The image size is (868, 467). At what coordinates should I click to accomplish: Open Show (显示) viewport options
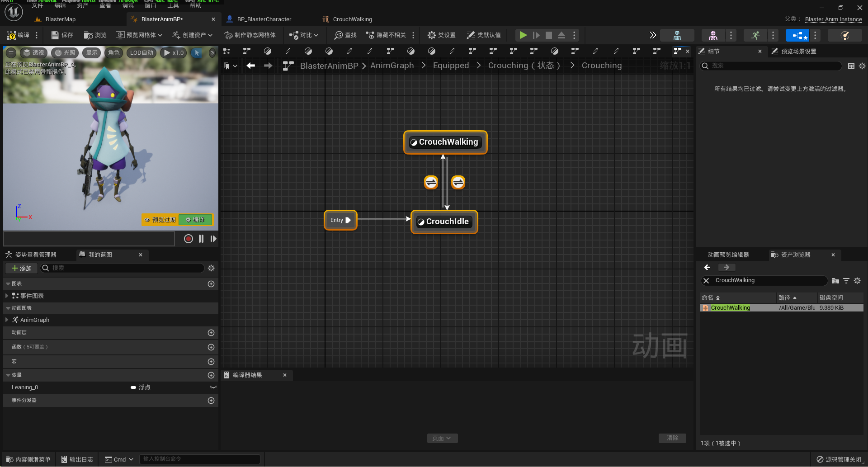pyautogui.click(x=92, y=53)
